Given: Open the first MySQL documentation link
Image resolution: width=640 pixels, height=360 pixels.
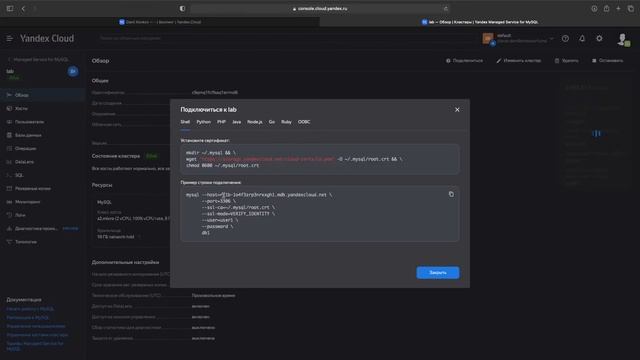Looking at the screenshot, I should [30, 309].
